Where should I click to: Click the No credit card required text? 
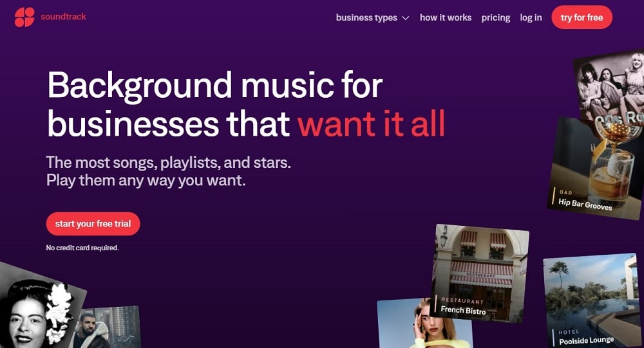point(82,248)
